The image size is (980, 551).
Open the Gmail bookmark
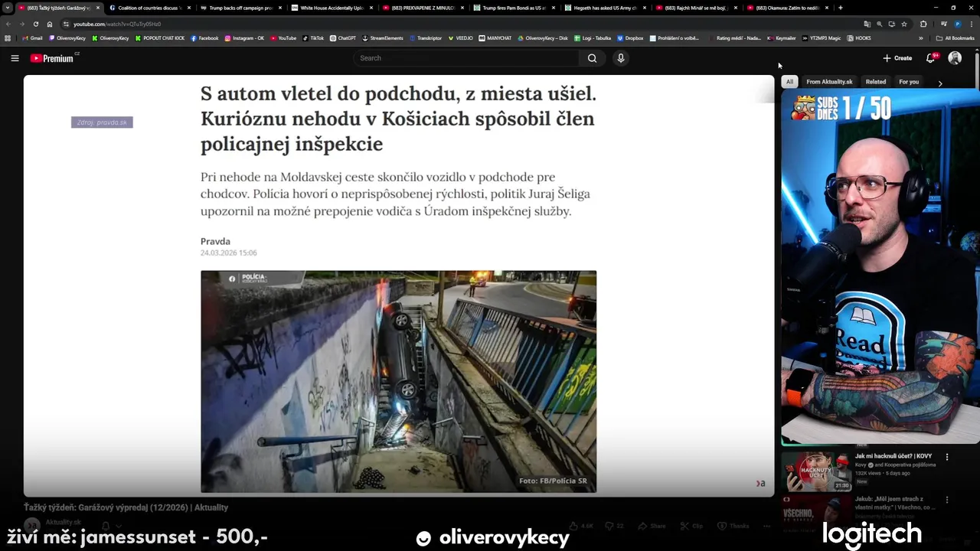coord(32,37)
